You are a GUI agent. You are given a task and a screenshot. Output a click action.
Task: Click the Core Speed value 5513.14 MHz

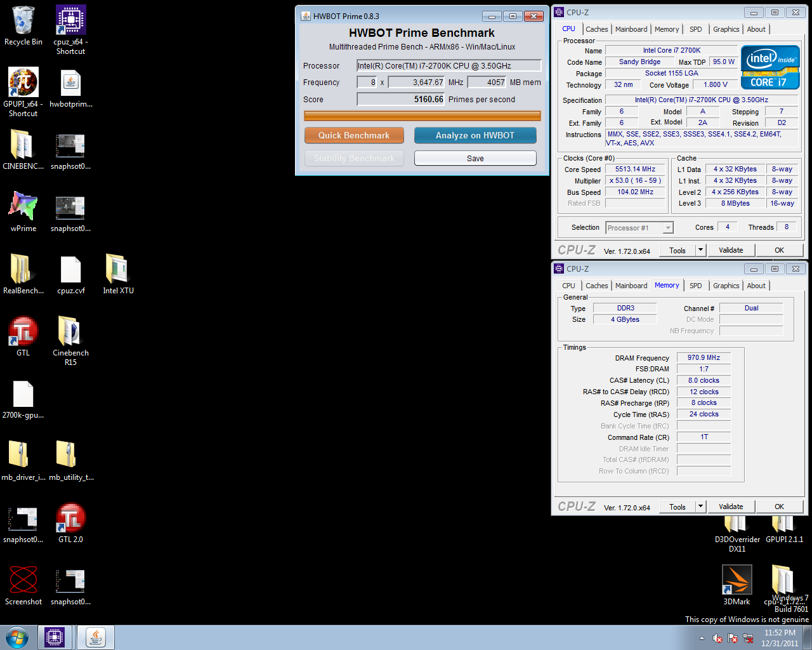click(x=635, y=169)
